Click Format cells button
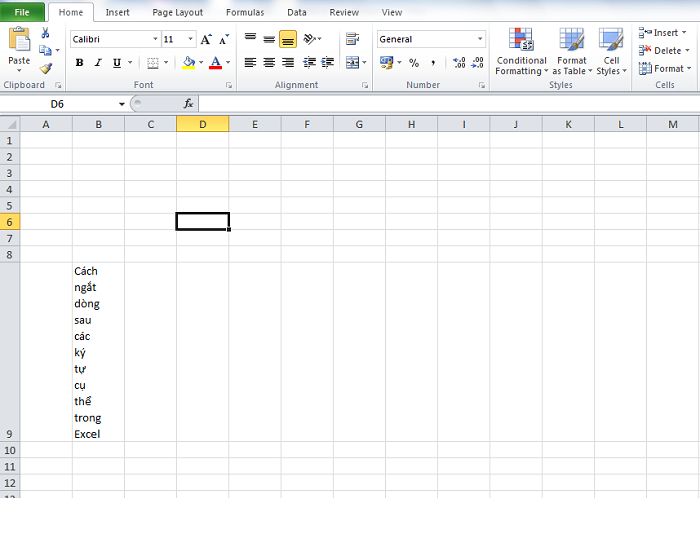The width and height of the screenshot is (700, 534). tap(665, 68)
